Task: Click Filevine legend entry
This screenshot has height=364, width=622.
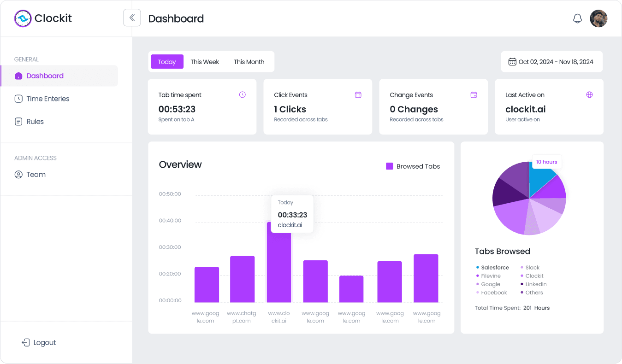Action: click(488, 276)
